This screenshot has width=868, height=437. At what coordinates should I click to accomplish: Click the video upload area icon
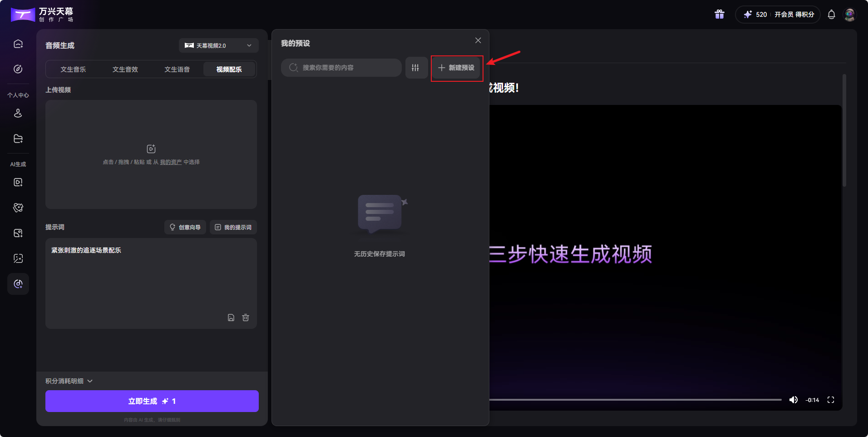point(151,149)
